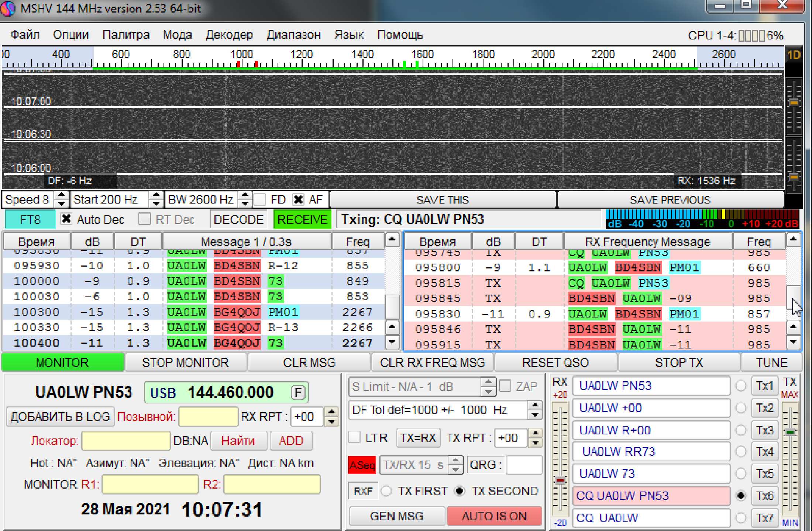Click the Tx7 button

(x=764, y=518)
